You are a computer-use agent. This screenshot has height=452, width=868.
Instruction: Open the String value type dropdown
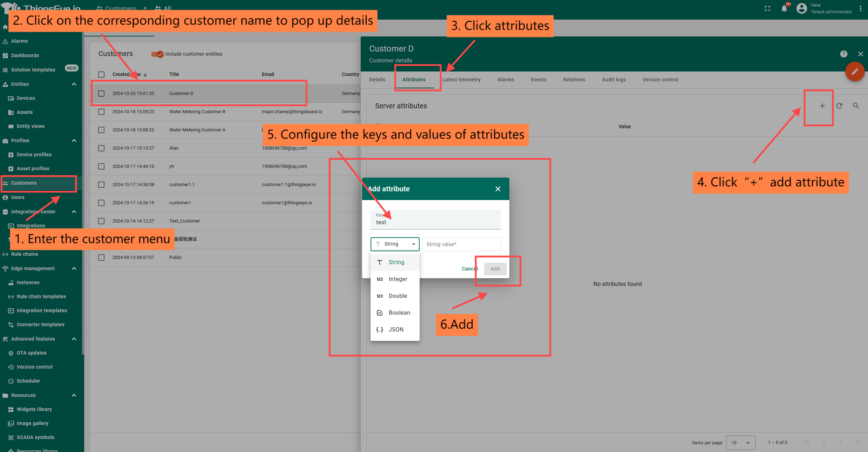click(395, 244)
